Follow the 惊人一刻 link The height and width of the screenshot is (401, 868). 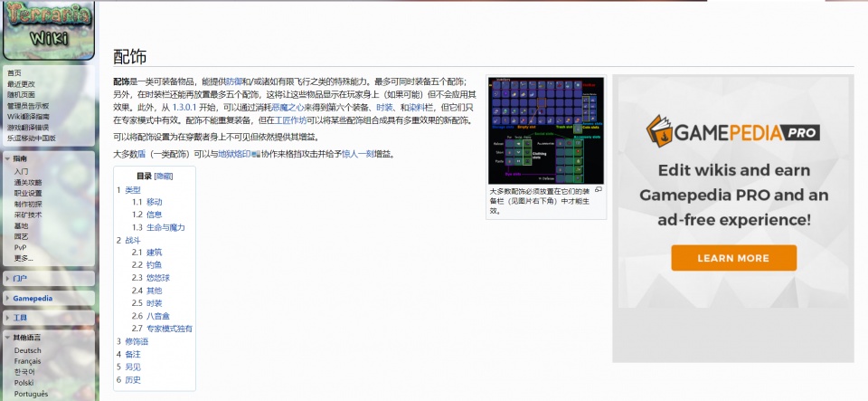358,155
